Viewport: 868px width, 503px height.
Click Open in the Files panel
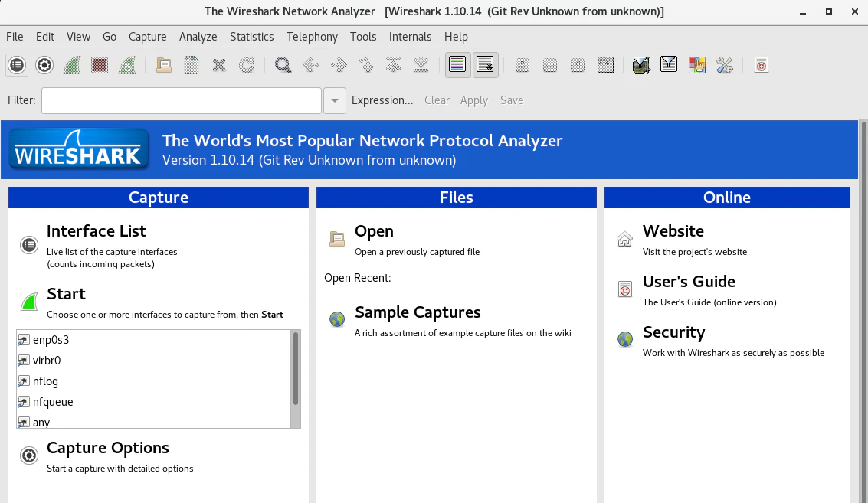pos(374,231)
